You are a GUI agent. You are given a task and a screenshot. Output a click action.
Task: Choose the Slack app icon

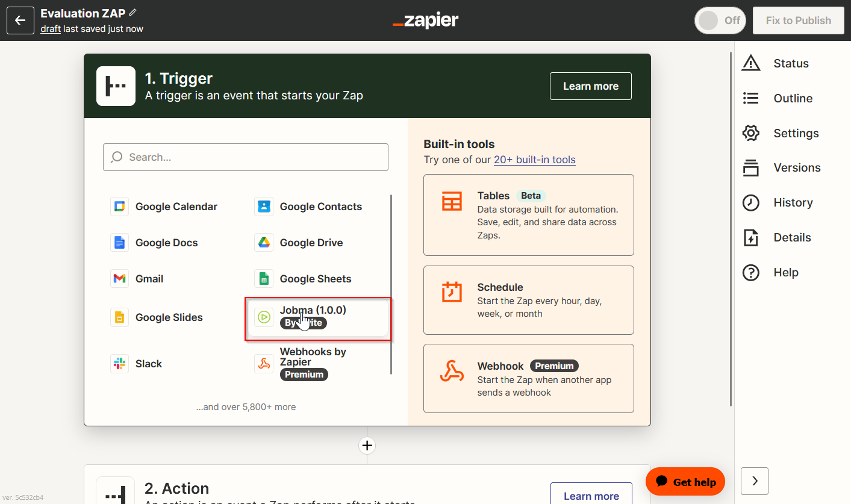[x=119, y=364]
